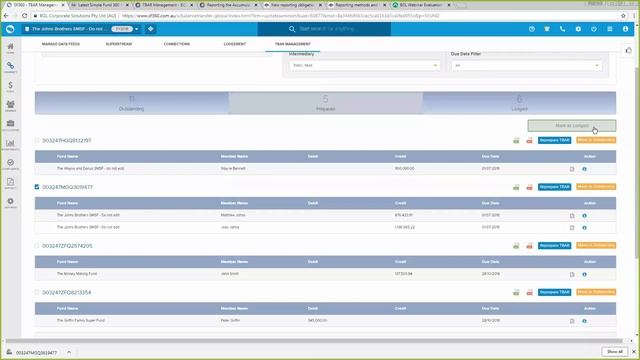The height and width of the screenshot is (360, 640).
Task: Switch to SuperStream tab
Action: pyautogui.click(x=119, y=44)
